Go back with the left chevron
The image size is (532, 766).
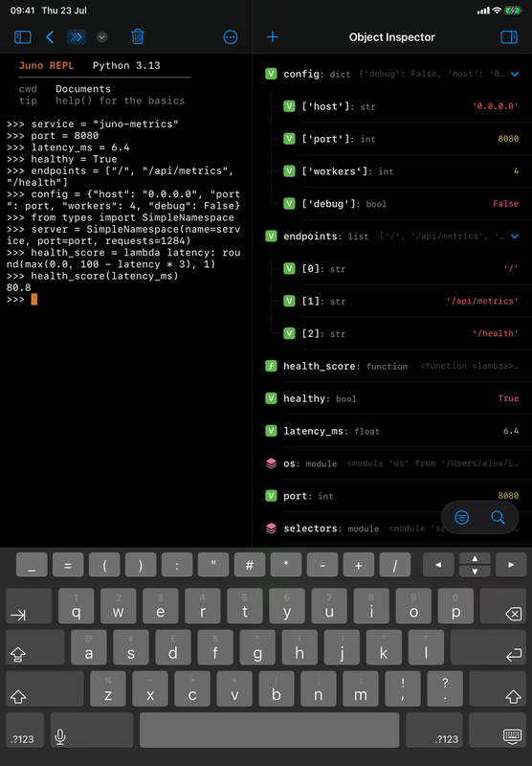click(50, 37)
